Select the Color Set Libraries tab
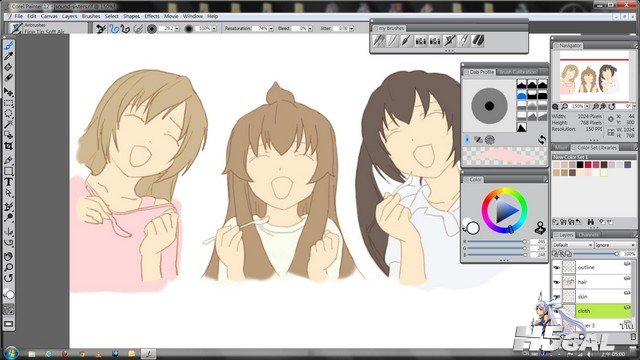Viewport: 640px width, 360px height. point(596,147)
